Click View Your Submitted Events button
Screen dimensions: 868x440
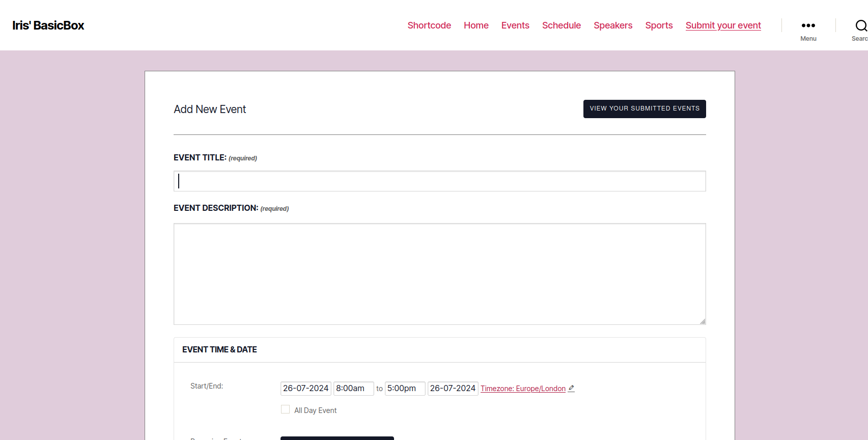tap(644, 109)
